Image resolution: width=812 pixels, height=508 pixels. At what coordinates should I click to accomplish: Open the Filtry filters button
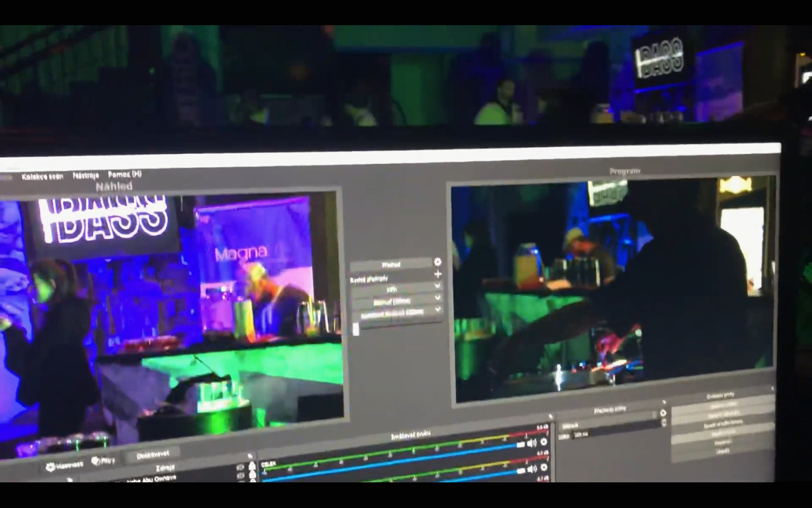tap(103, 461)
